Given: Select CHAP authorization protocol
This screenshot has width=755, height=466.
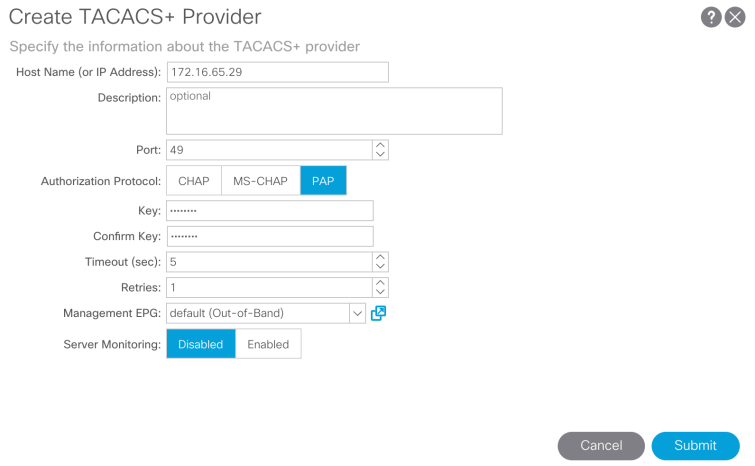Looking at the screenshot, I should coord(193,181).
